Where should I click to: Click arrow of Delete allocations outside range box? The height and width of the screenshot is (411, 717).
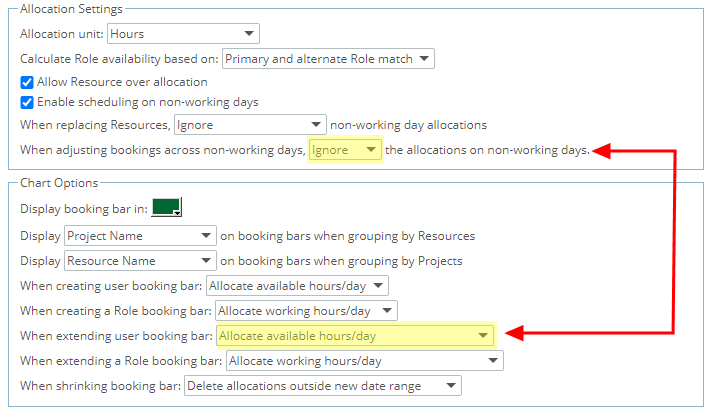click(x=451, y=385)
